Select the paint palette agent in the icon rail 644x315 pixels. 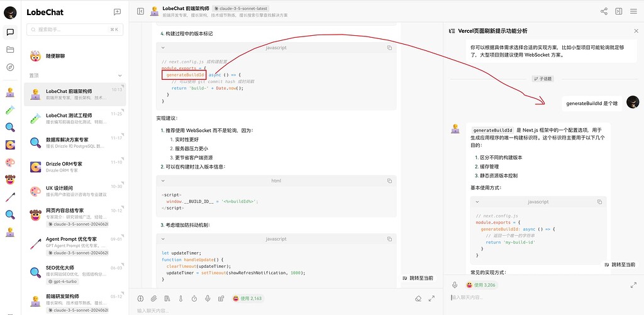pos(10,162)
